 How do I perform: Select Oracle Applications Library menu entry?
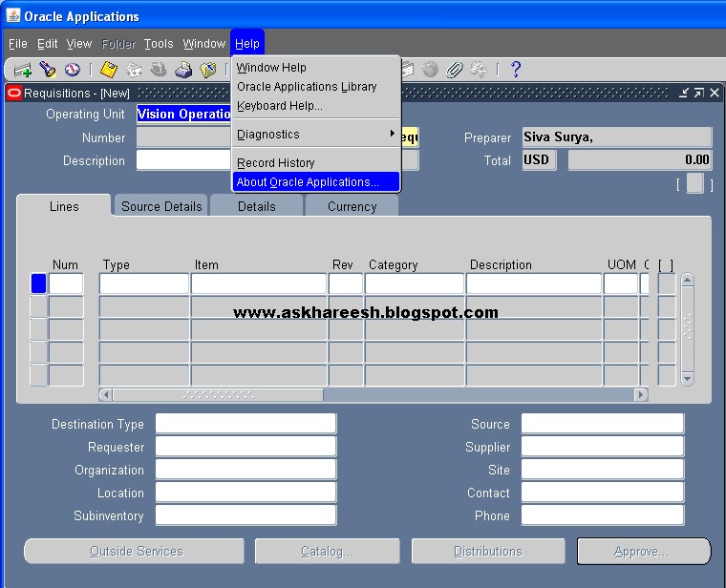pyautogui.click(x=316, y=87)
